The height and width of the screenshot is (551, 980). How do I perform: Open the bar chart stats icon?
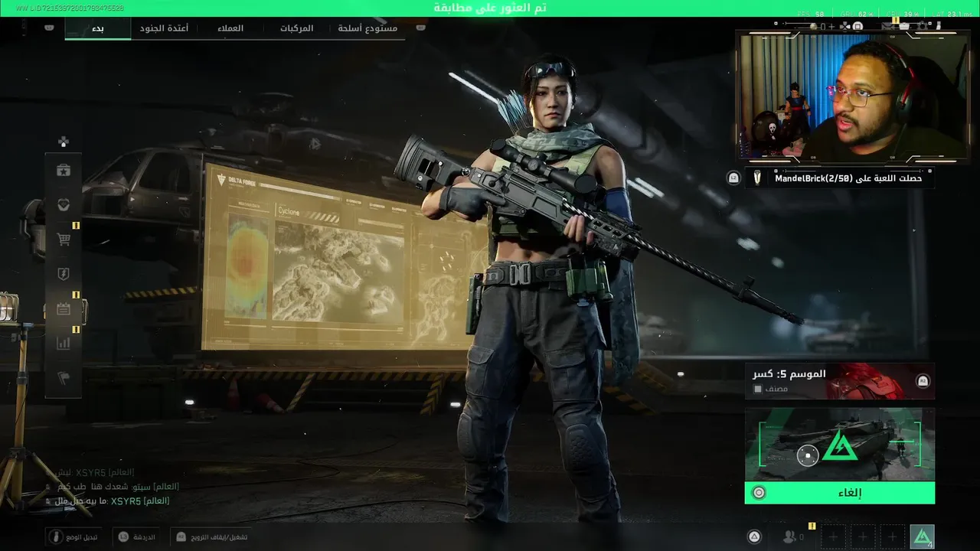(x=64, y=344)
